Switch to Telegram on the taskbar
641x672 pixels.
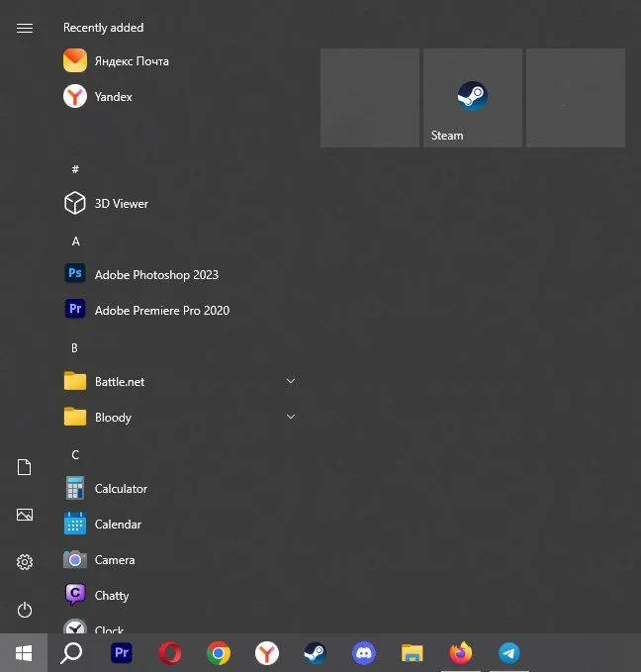coord(509,653)
